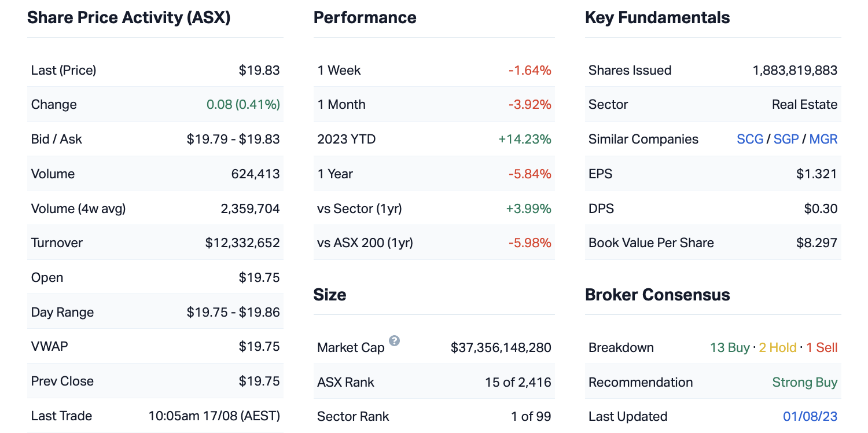
Task: Click the 1 Sell broker breakdown
Action: pos(822,347)
